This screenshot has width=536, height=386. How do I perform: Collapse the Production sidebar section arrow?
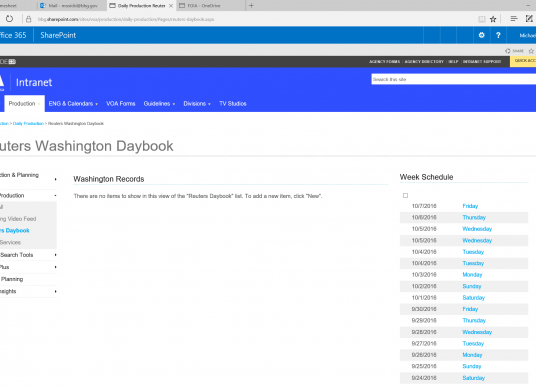pyautogui.click(x=55, y=196)
